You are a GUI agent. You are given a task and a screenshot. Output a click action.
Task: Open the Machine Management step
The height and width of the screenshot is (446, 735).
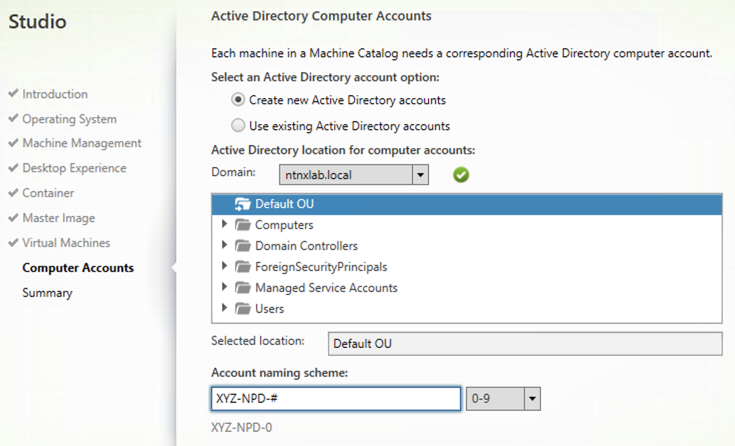pyautogui.click(x=82, y=143)
